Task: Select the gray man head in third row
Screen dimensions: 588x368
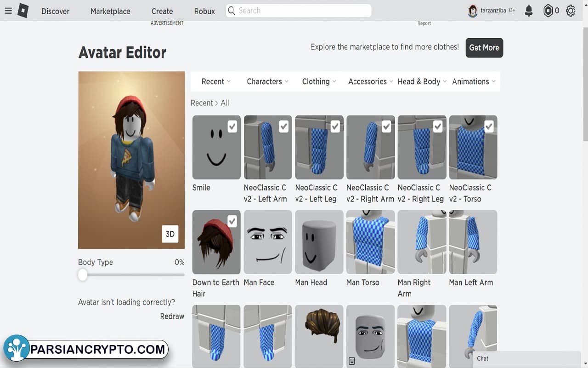Action: tap(370, 336)
